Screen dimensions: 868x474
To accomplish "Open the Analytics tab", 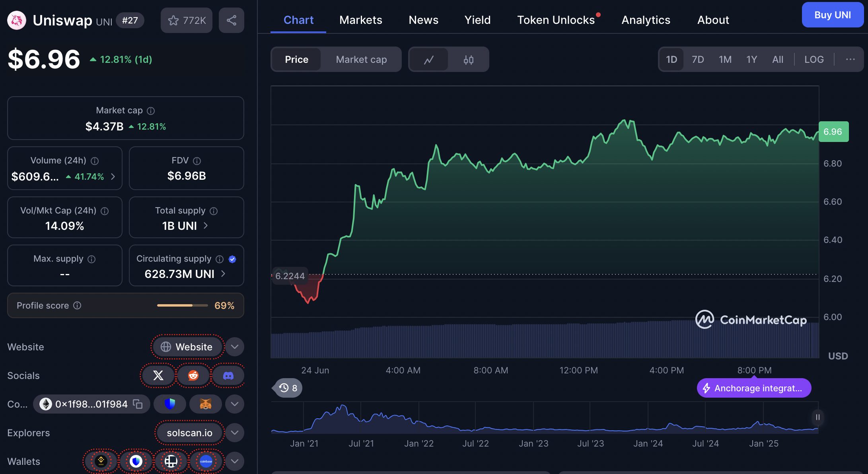I will coord(646,20).
